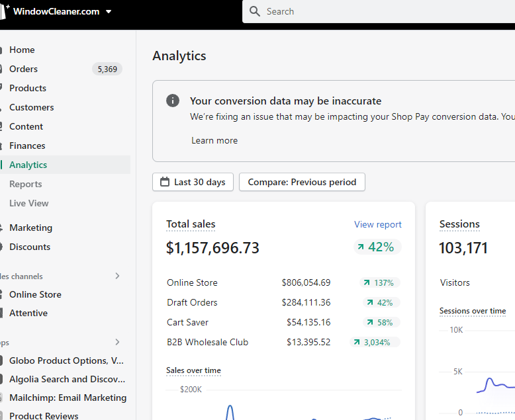Screen dimensions: 515x420
Task: Click the Learn more link
Action: [x=214, y=140]
